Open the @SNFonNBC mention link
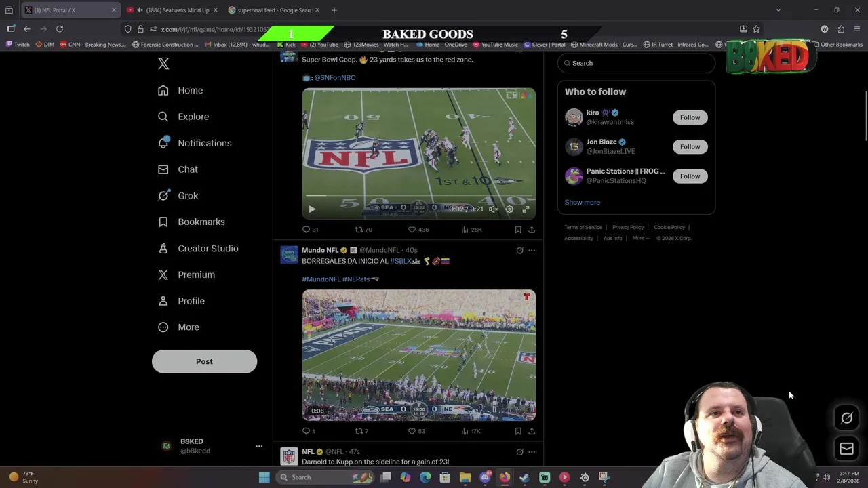The width and height of the screenshot is (868, 488). click(334, 77)
